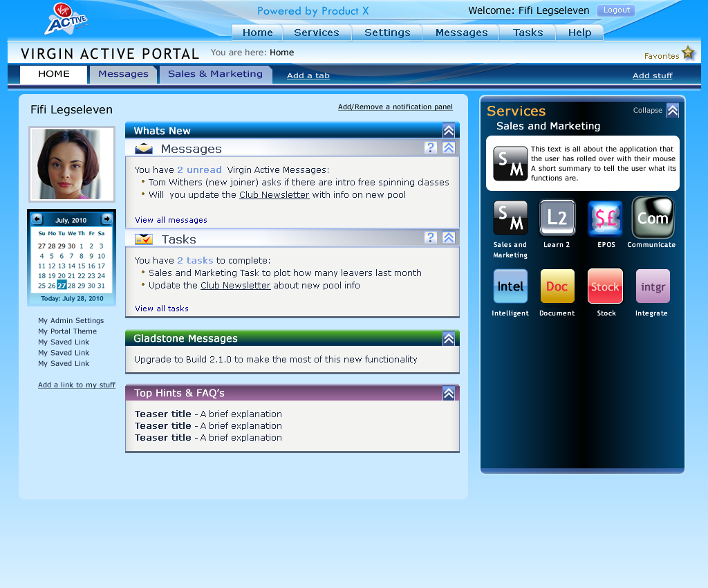This screenshot has width=708, height=588.
Task: Collapse the Whats New panel
Action: click(448, 131)
